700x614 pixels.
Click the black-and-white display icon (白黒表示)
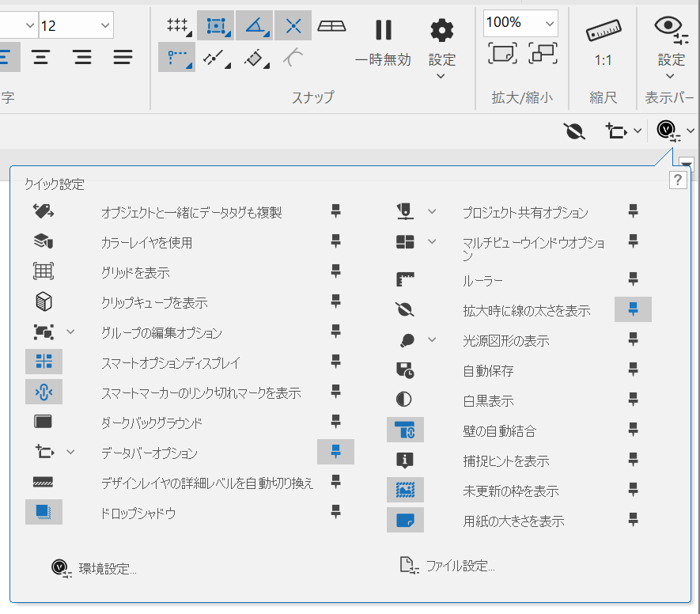coord(405,400)
